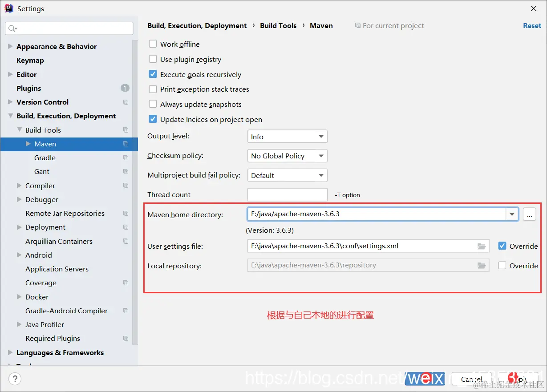Click project-level icon next to Build Tools
This screenshot has height=392, width=547.
click(x=126, y=130)
